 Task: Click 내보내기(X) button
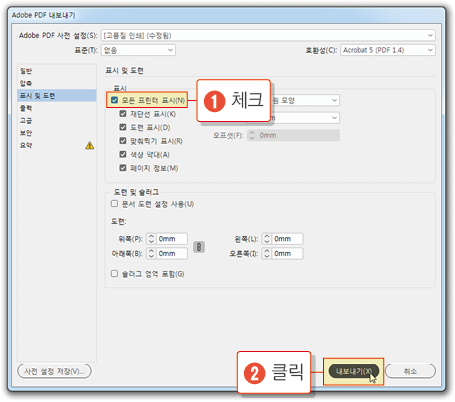(x=353, y=371)
